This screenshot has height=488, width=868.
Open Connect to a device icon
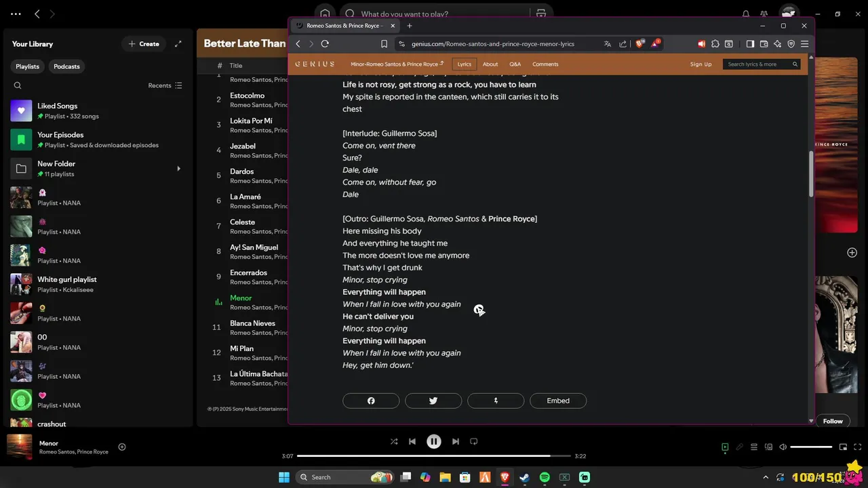[x=768, y=447]
